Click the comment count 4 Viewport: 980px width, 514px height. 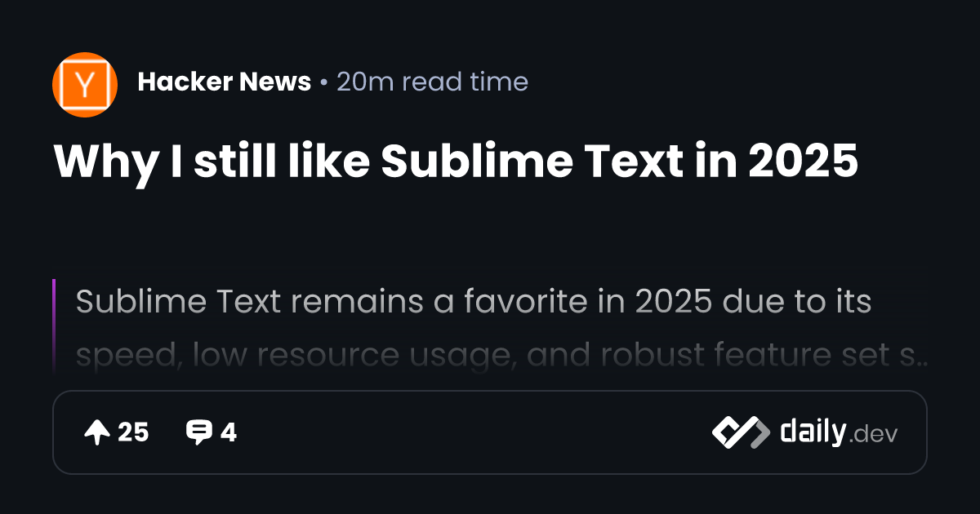pos(229,432)
